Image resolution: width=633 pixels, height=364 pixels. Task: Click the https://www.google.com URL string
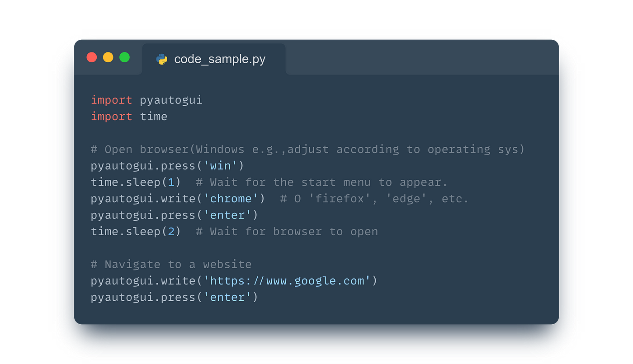click(287, 281)
